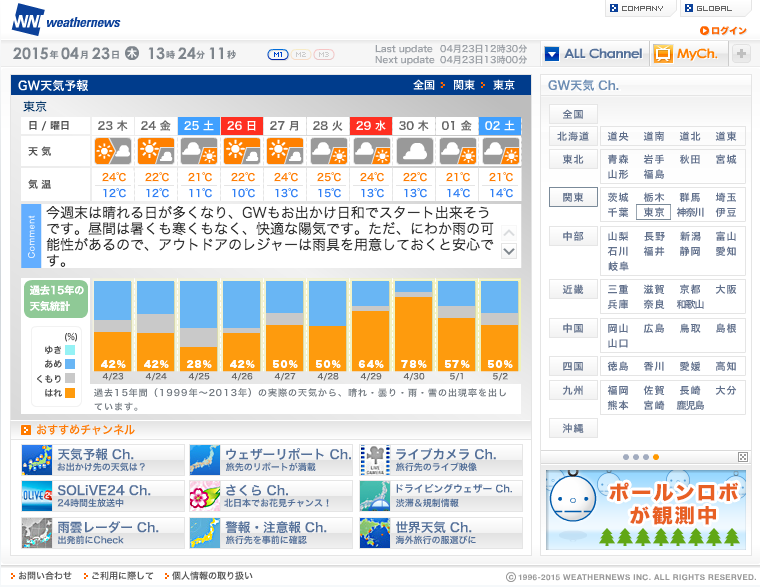This screenshot has width=760, height=587.
Task: Click the 26 日 weather icon
Action: tap(242, 151)
